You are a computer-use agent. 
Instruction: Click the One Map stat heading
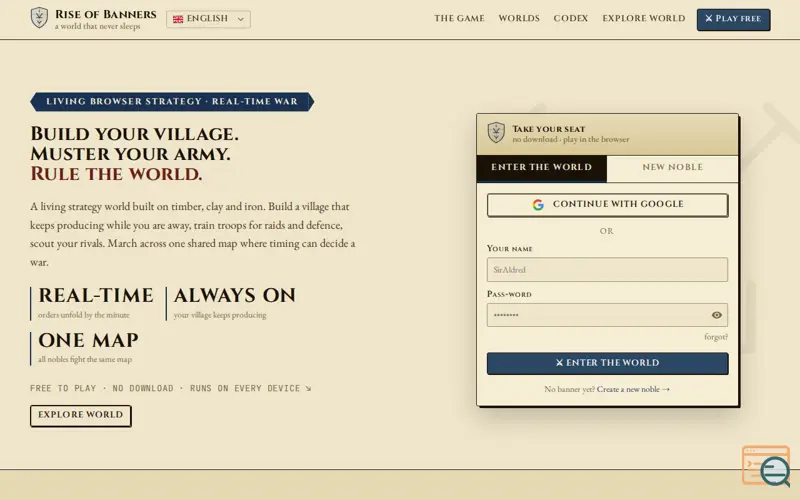click(88, 340)
